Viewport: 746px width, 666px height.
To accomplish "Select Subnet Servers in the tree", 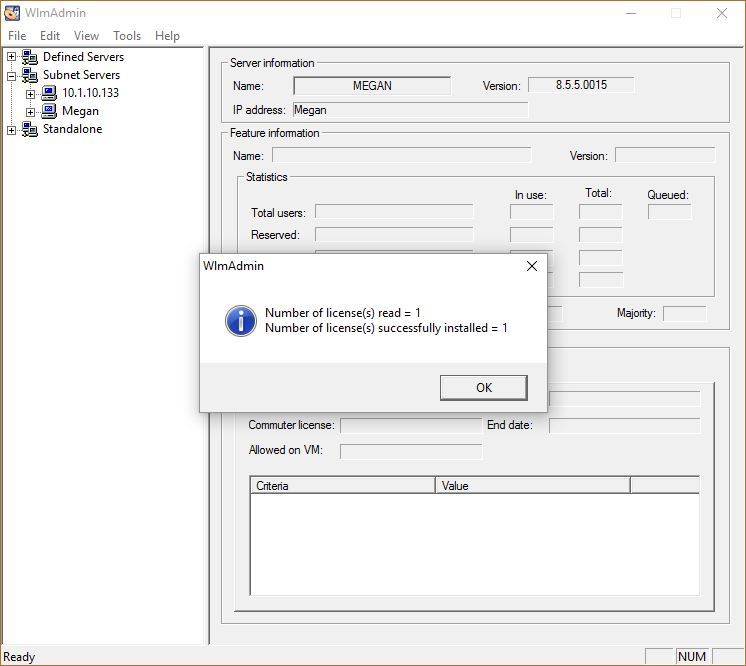I will (81, 75).
